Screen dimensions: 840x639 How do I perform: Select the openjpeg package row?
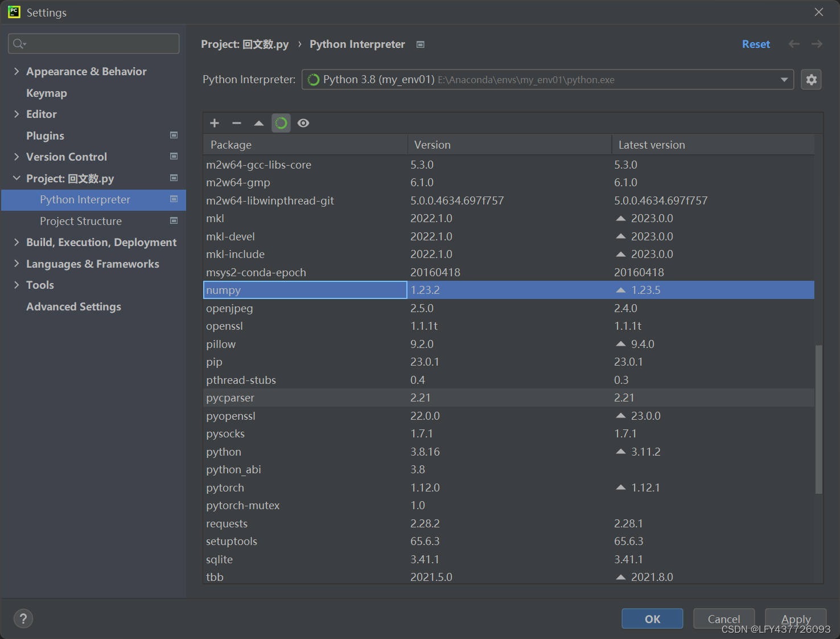(509, 308)
